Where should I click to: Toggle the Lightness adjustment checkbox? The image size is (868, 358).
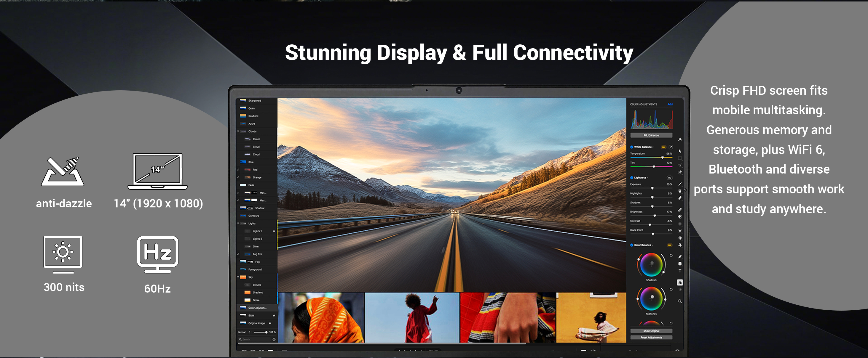tap(632, 178)
